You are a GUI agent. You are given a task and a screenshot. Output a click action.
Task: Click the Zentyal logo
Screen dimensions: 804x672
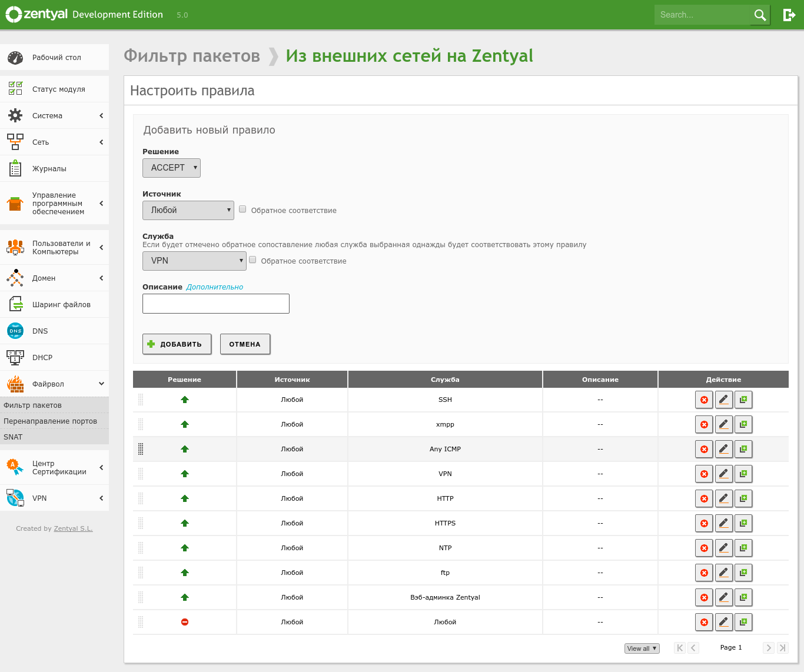click(37, 15)
